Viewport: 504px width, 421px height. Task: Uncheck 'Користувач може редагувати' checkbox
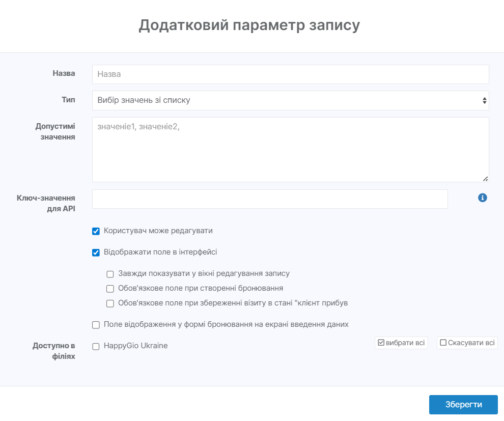(96, 231)
